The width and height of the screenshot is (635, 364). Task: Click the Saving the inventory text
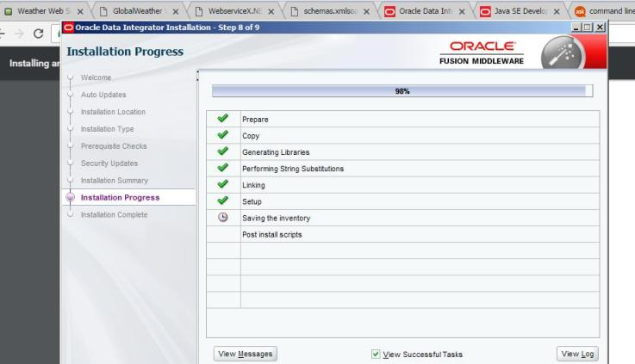(277, 219)
